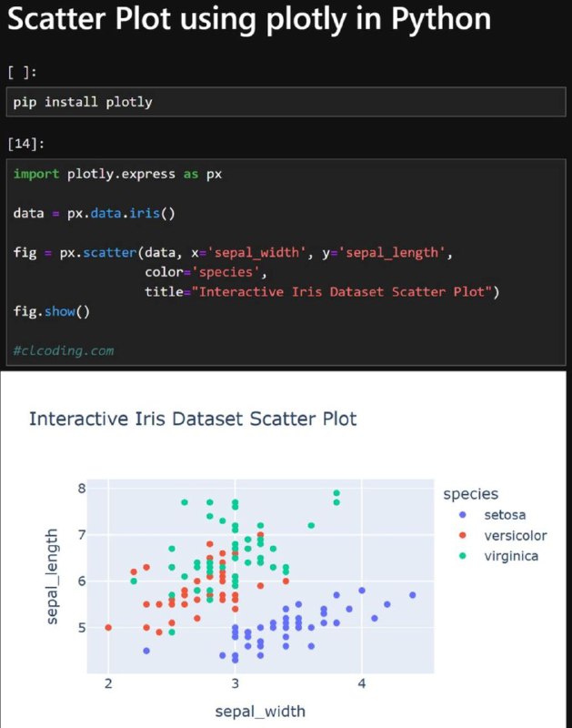Select the 'pip install plotly' code cell
Image resolution: width=572 pixels, height=728 pixels.
[286, 102]
